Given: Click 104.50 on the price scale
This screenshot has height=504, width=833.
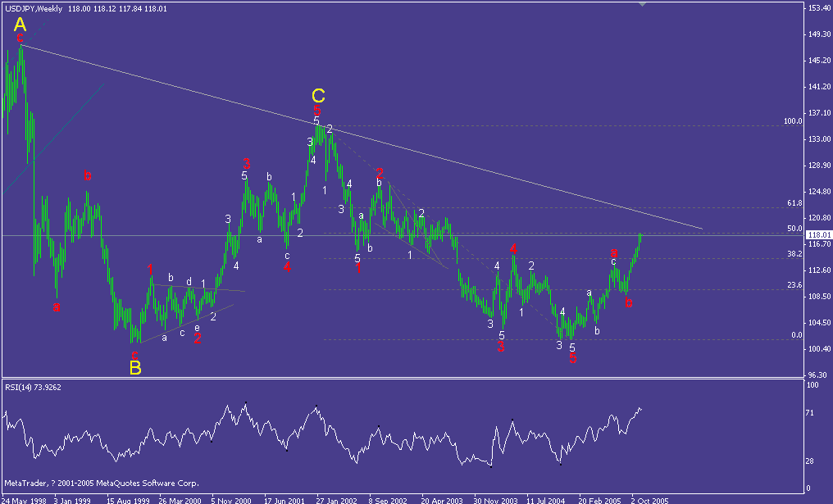Looking at the screenshot, I should (x=819, y=322).
